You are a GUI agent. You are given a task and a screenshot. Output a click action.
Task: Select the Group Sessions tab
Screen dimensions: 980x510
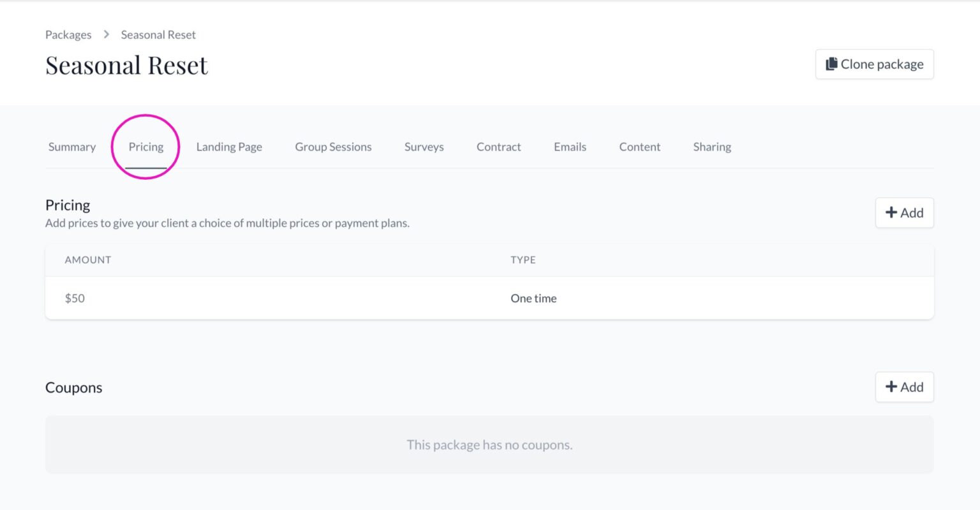(333, 147)
